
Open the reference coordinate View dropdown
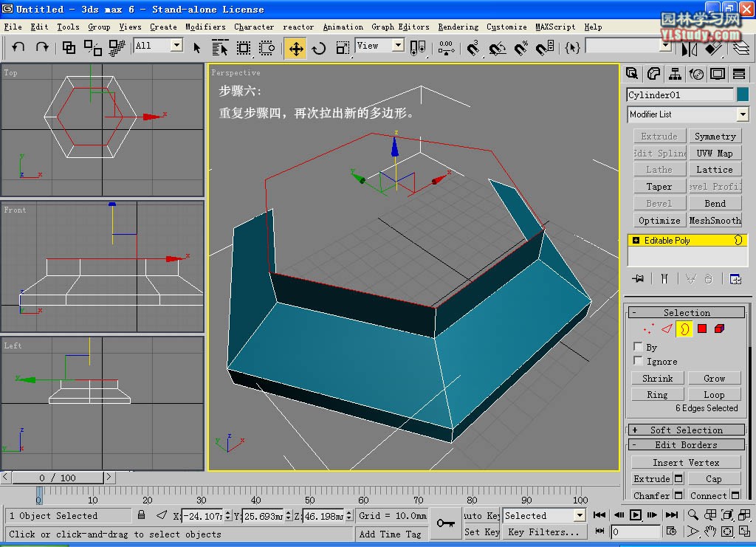pos(398,46)
